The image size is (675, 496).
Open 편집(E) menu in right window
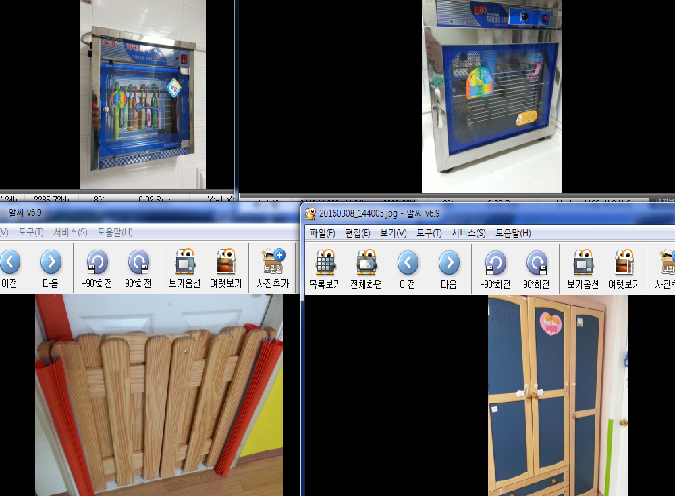[357, 233]
